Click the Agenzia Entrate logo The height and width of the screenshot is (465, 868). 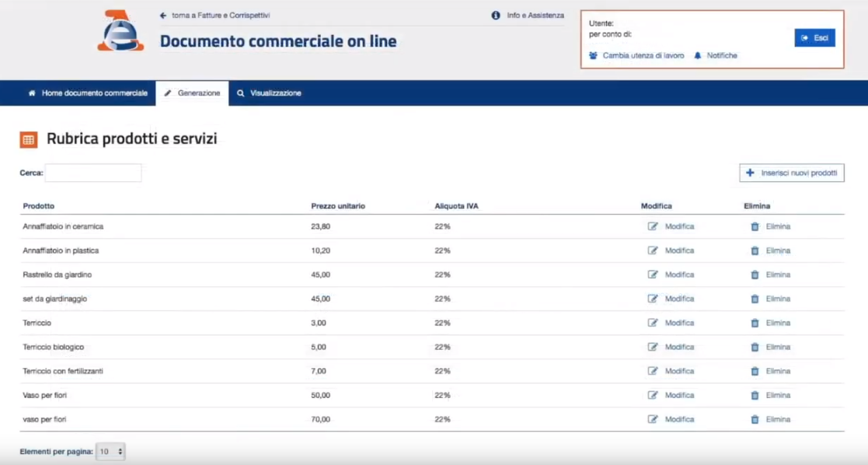point(120,32)
